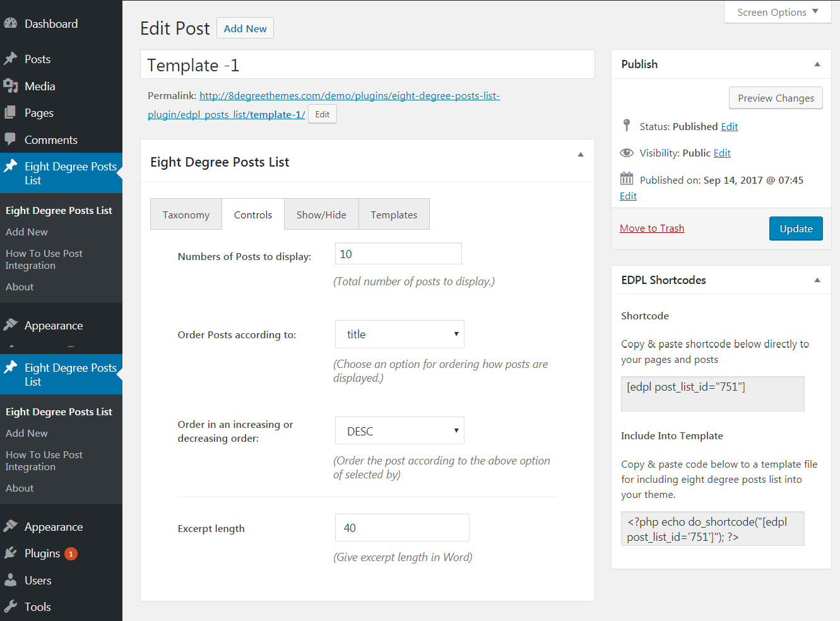Image resolution: width=840 pixels, height=621 pixels.
Task: Click "(Give excerpt length in Word)" hint text
Action: (x=403, y=557)
